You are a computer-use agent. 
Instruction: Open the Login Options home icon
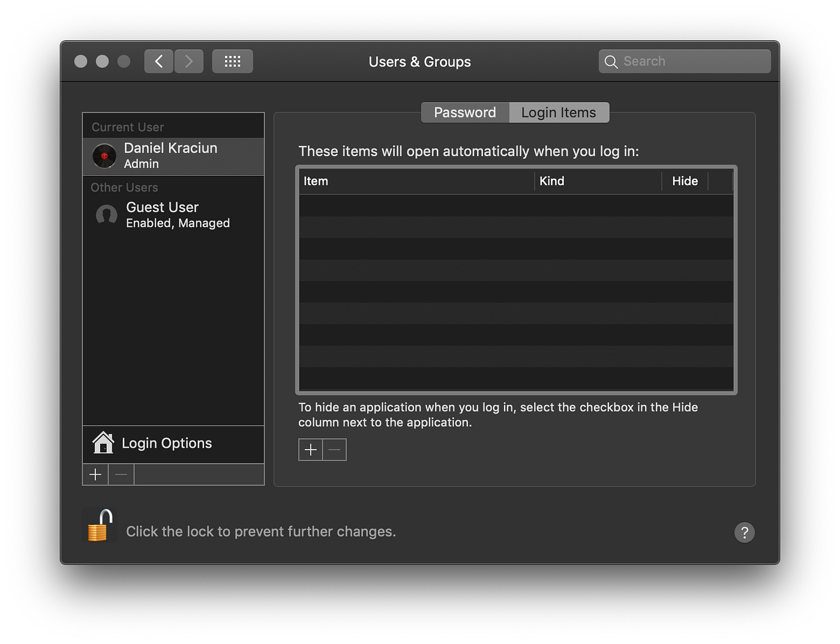[x=103, y=443]
